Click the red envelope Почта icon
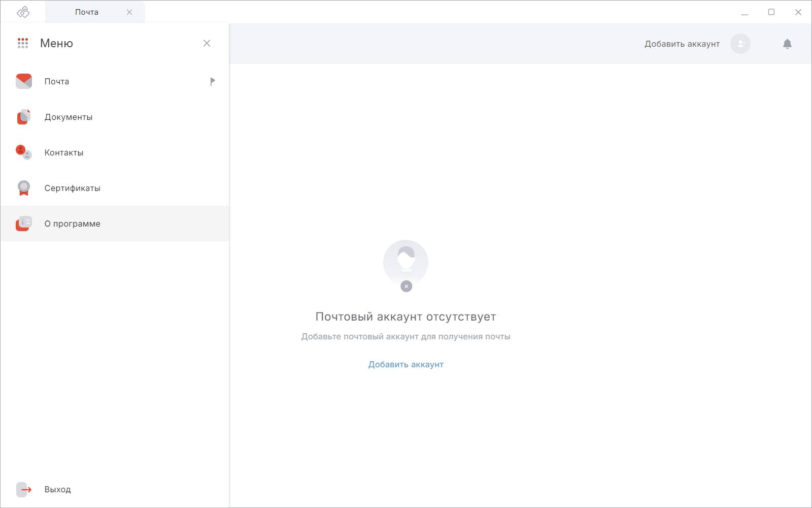Image resolution: width=812 pixels, height=508 pixels. pos(24,81)
